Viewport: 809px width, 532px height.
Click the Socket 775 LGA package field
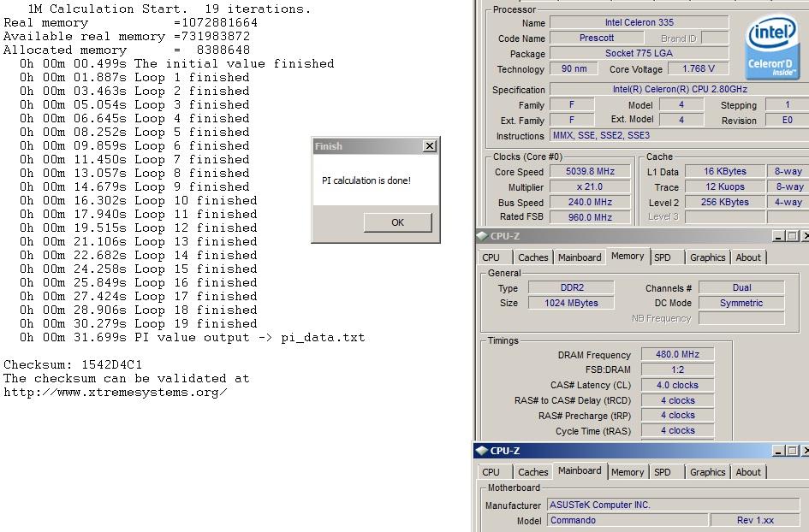click(639, 53)
